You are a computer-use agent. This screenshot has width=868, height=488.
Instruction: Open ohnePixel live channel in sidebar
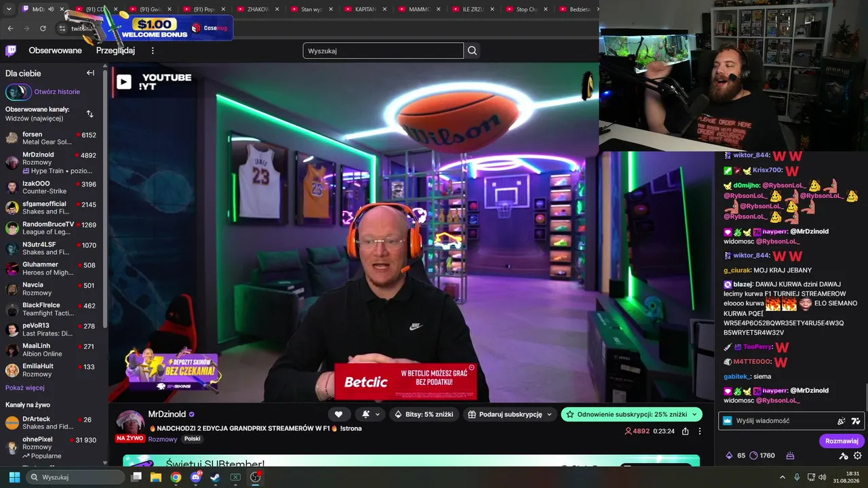click(51, 447)
